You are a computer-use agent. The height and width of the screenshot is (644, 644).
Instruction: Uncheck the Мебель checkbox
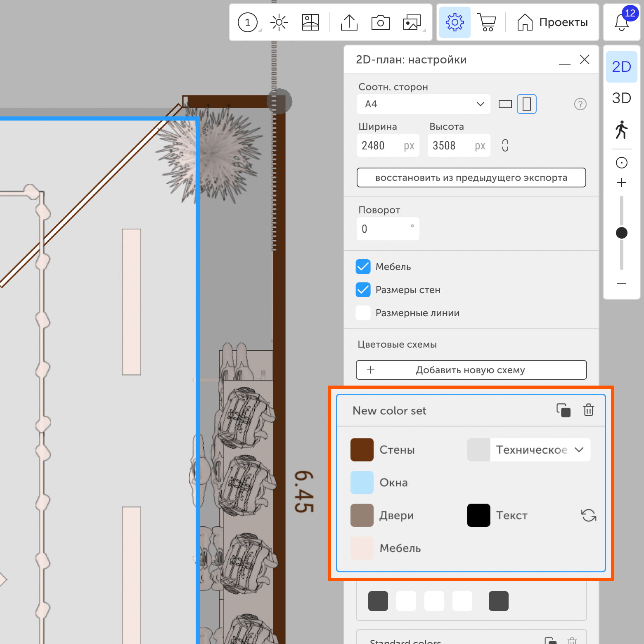click(363, 267)
